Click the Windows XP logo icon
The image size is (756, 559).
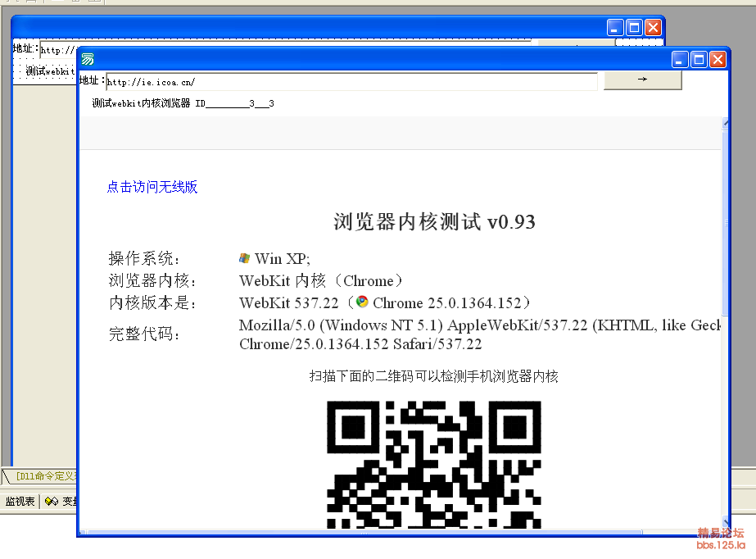coord(244,258)
